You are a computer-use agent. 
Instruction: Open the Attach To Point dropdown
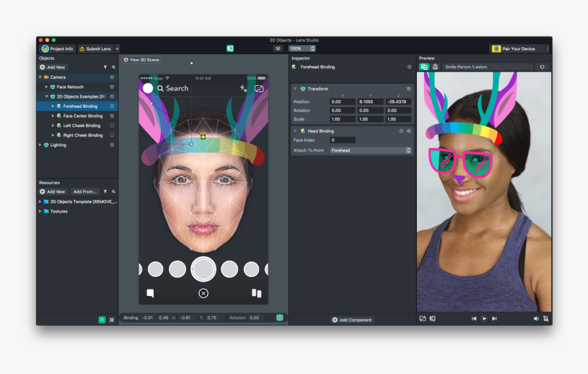(371, 150)
